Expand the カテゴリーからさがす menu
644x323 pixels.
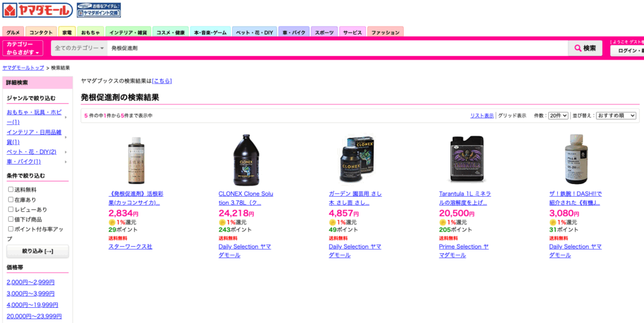pyautogui.click(x=23, y=48)
